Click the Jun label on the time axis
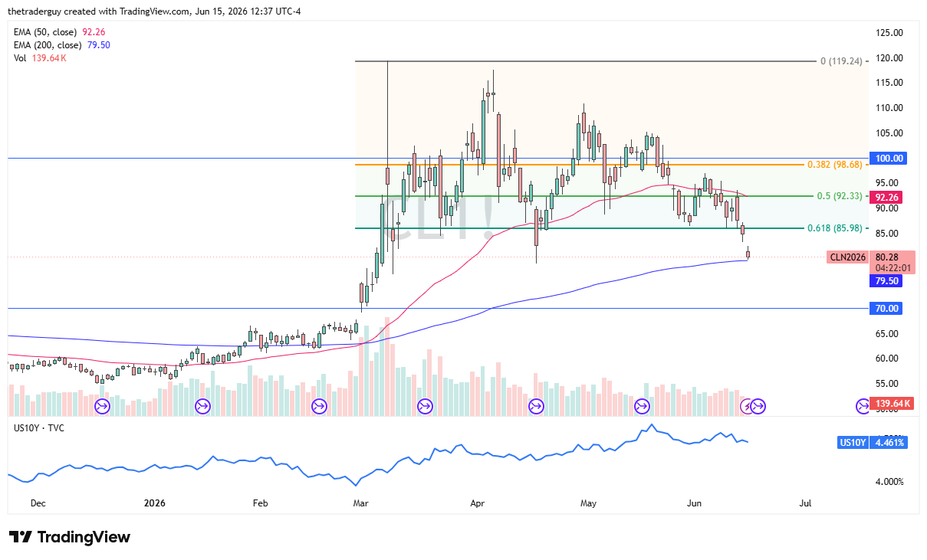The width and height of the screenshot is (927, 560). pos(694,503)
